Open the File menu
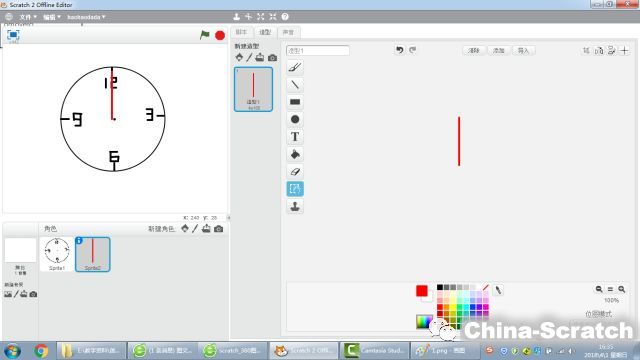This screenshot has width=640, height=360. (28, 17)
